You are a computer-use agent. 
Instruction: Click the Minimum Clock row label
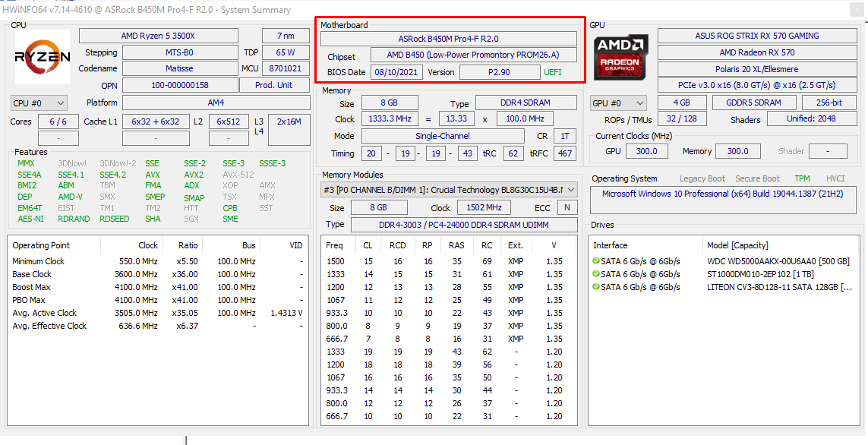pos(38,261)
